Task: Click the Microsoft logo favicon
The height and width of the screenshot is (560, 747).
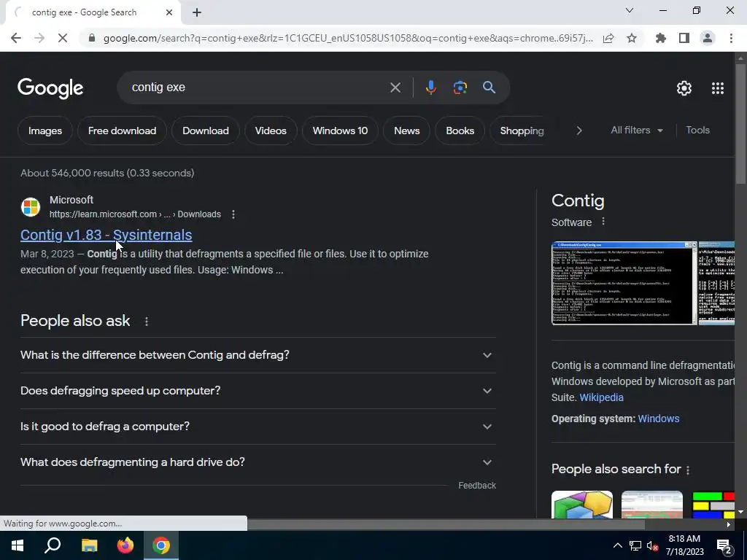Action: pos(31,207)
